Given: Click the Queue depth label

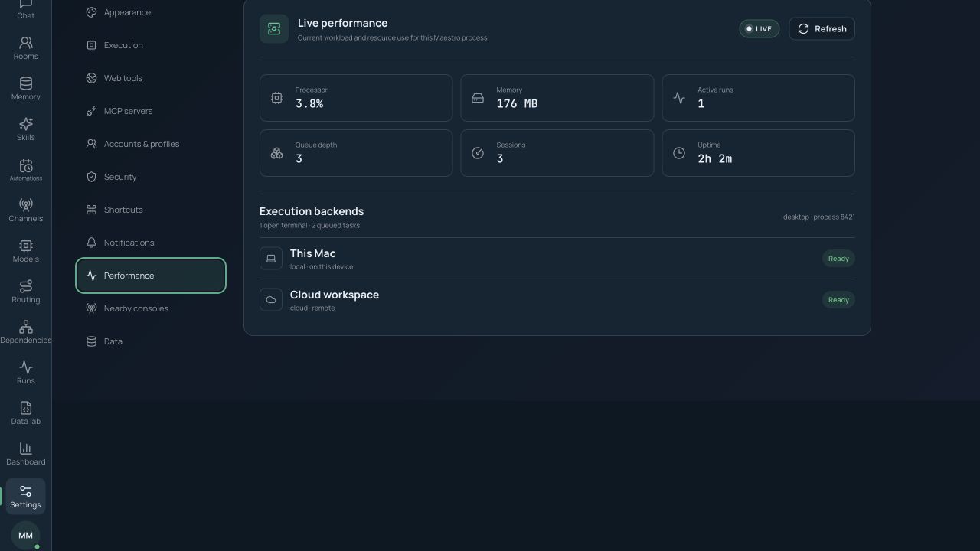Looking at the screenshot, I should (x=315, y=145).
